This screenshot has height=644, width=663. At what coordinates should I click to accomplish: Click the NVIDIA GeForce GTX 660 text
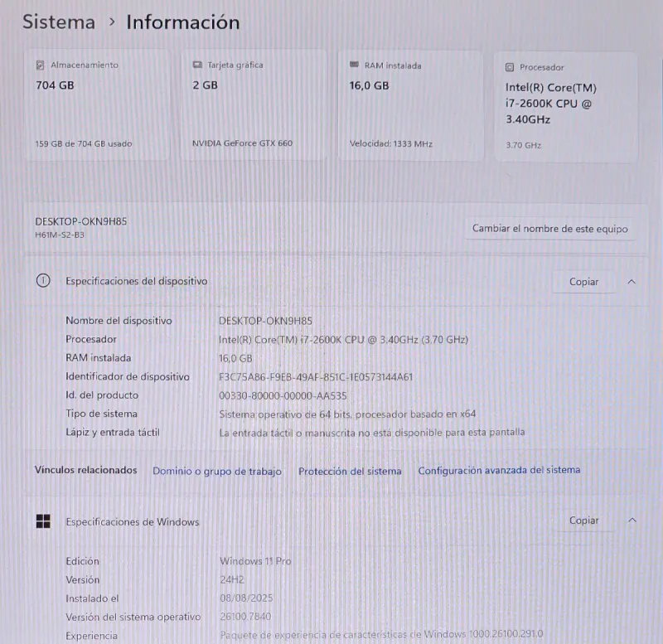[242, 143]
